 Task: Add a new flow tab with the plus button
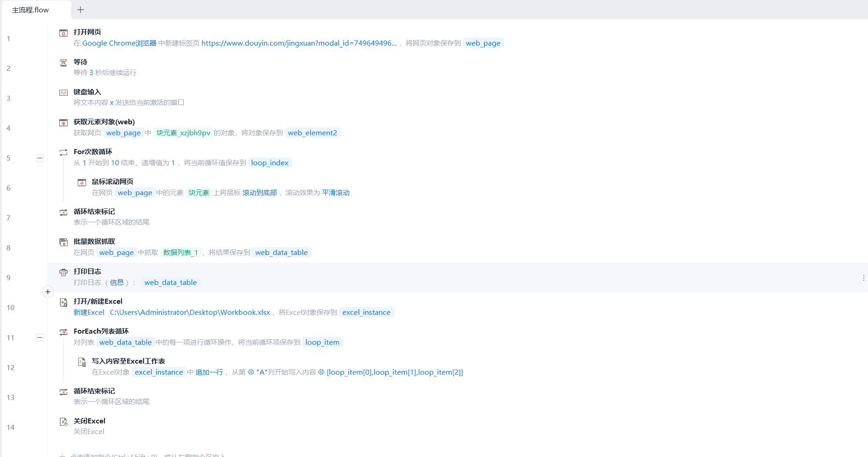(x=80, y=10)
